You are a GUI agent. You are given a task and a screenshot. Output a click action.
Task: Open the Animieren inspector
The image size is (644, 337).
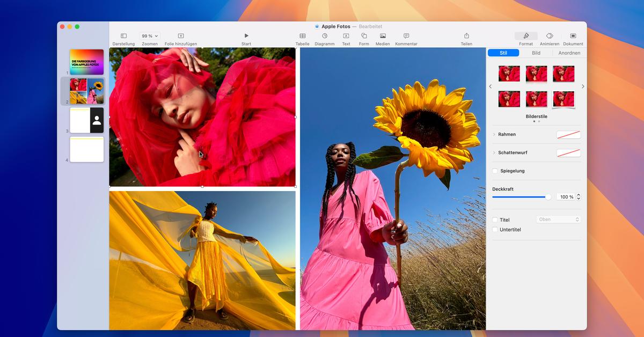point(550,39)
